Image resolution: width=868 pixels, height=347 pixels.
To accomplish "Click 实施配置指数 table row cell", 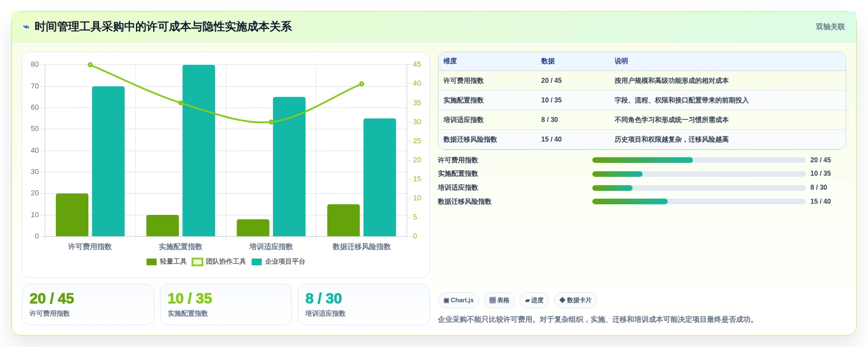I will point(464,101).
